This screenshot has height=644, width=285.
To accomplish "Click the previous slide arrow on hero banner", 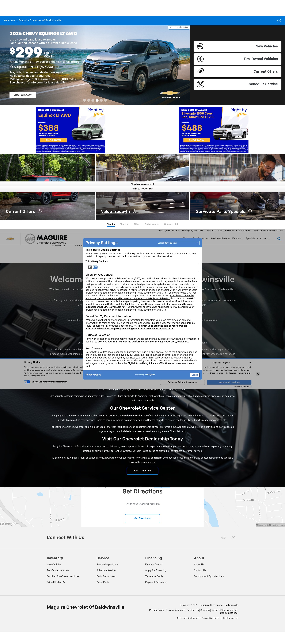I will tap(12, 66).
